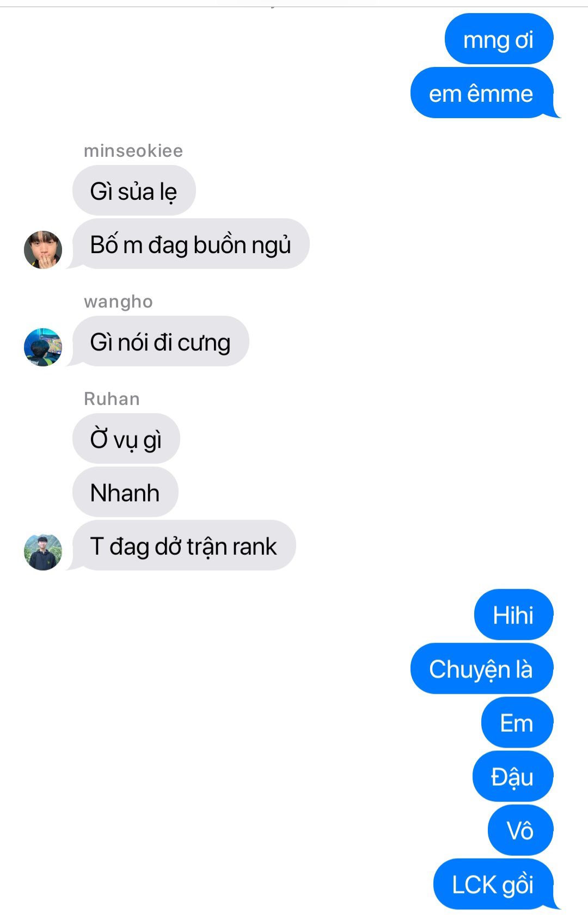Tap the 'Hihi' sent message
Image resolution: width=588 pixels, height=919 pixels.
point(513,615)
